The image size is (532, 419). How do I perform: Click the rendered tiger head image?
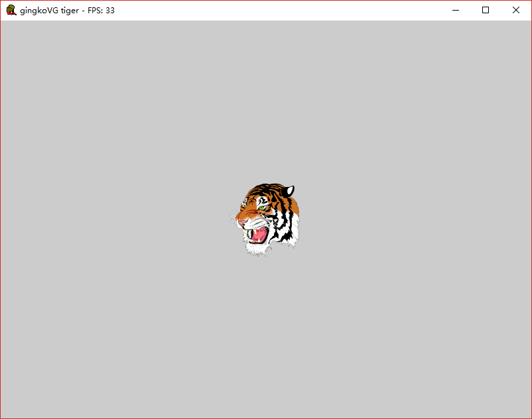(265, 219)
